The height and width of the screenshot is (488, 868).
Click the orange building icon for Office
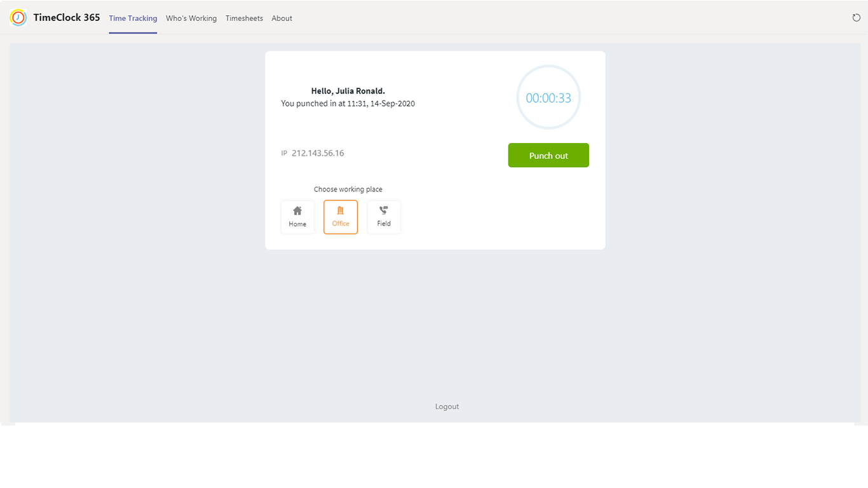(341, 210)
